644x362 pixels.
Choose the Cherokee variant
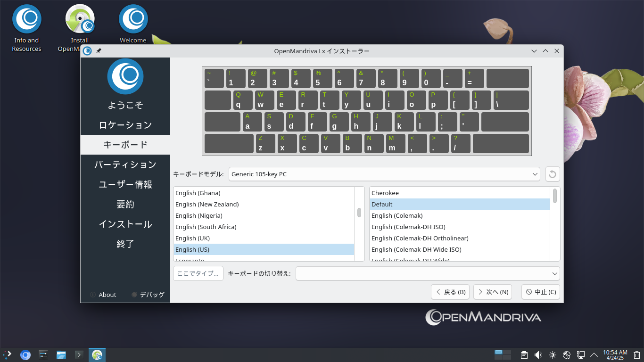point(460,193)
